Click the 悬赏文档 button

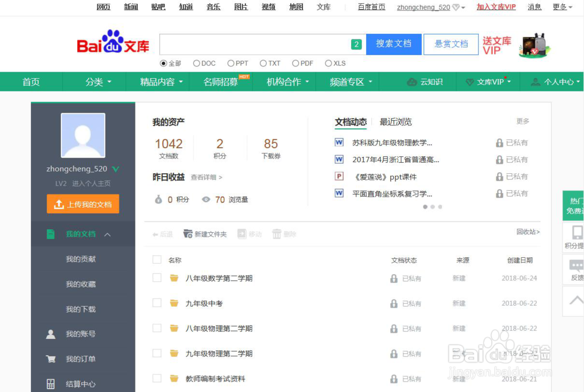tap(451, 44)
